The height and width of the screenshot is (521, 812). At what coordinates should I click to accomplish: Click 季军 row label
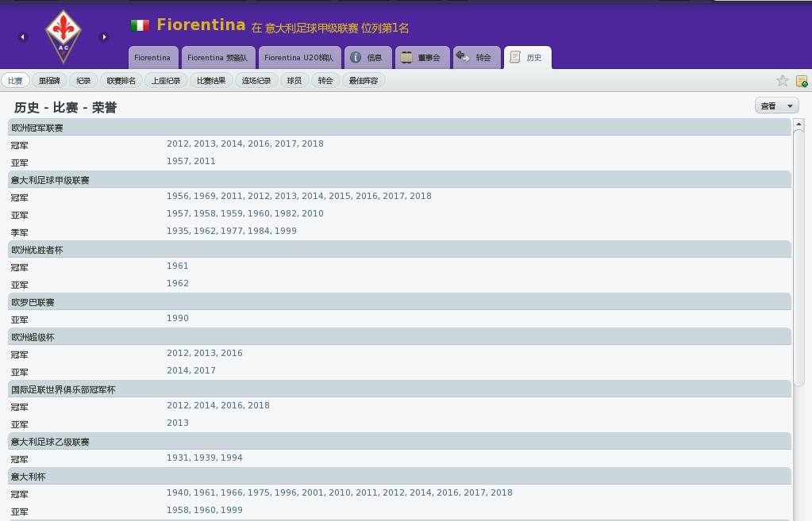tap(20, 232)
